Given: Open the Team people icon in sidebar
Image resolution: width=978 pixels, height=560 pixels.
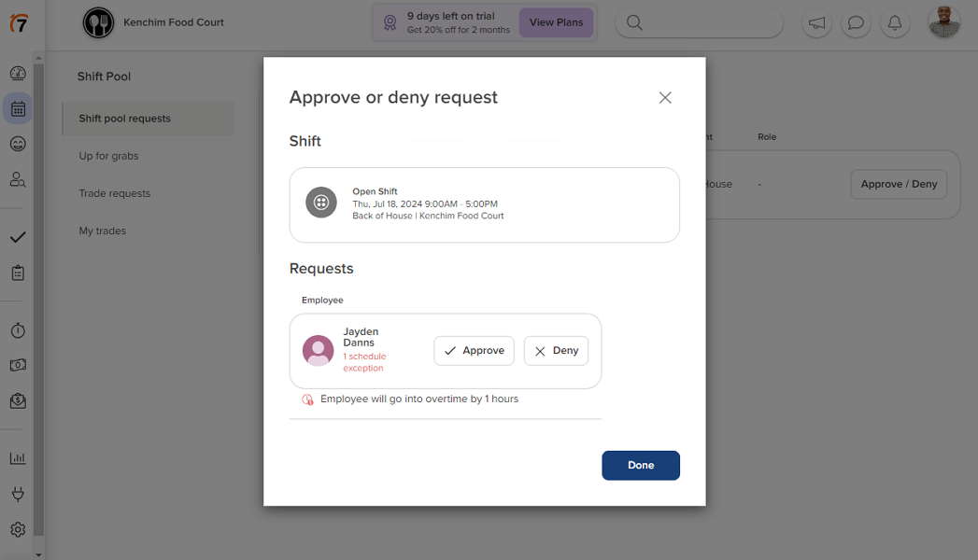Looking at the screenshot, I should [x=18, y=179].
